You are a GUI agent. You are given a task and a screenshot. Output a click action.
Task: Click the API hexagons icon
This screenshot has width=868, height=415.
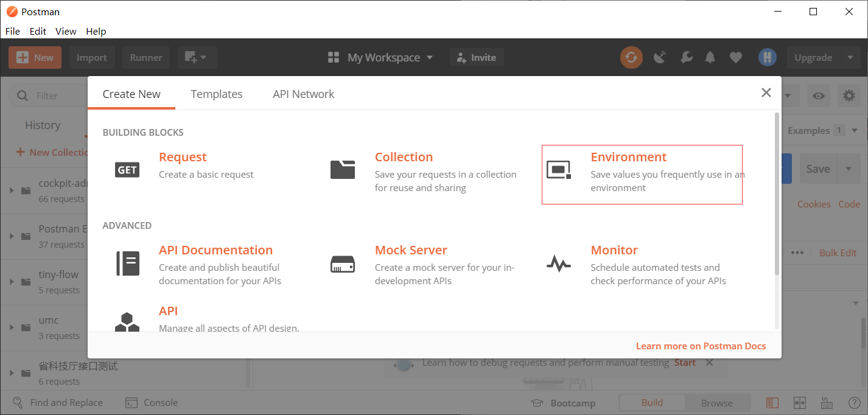pos(127,322)
